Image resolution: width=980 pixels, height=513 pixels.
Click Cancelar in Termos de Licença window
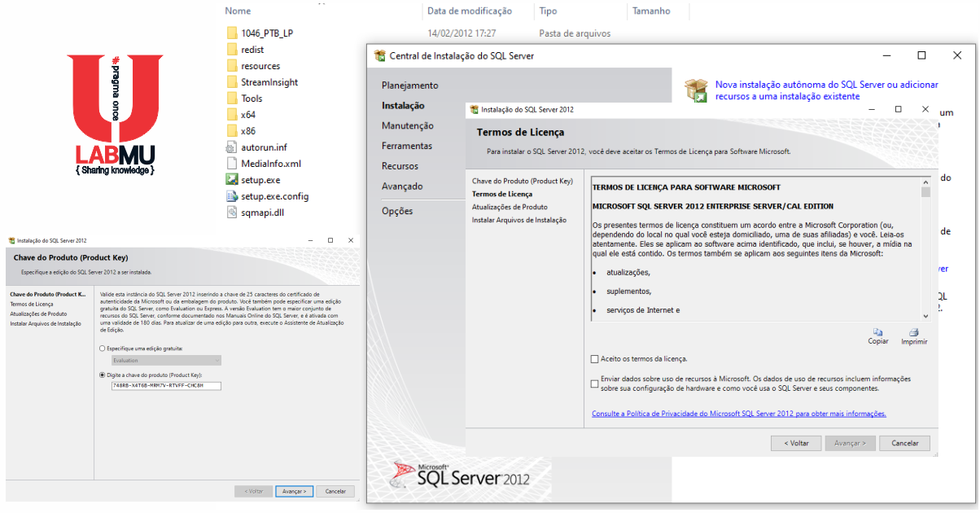[x=904, y=443]
